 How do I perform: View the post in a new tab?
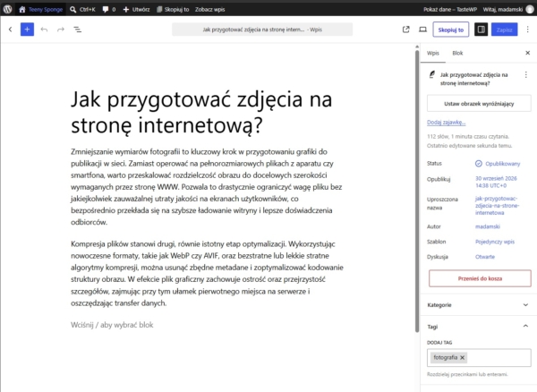[405, 30]
